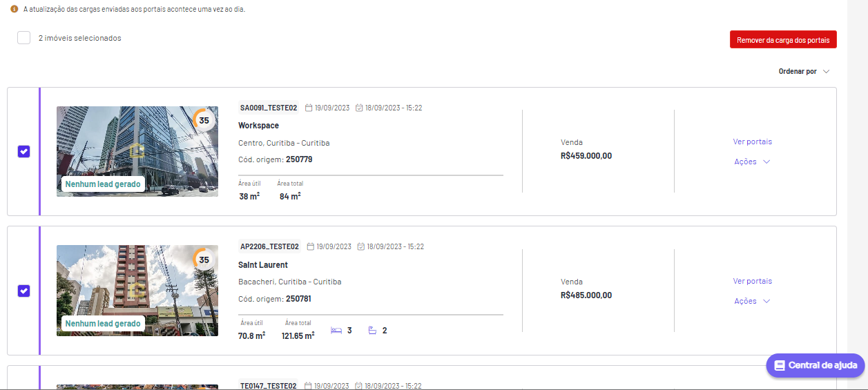Click the bedroom icon on Saint Laurent
The image size is (868, 390).
(x=336, y=331)
